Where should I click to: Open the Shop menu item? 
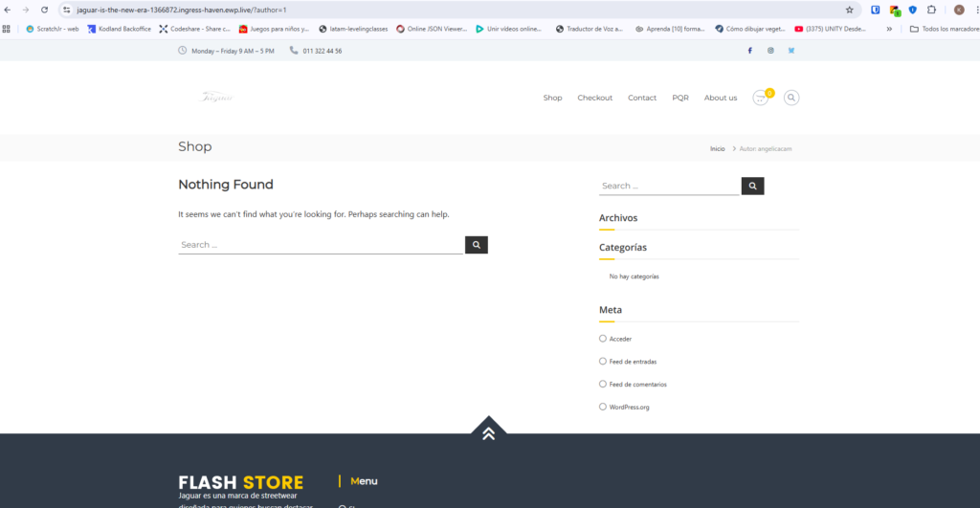pyautogui.click(x=552, y=98)
